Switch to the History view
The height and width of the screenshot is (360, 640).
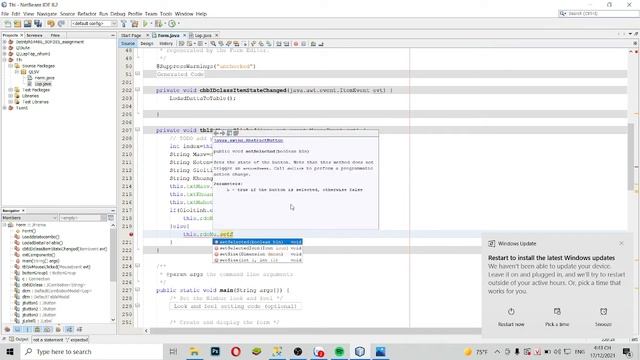point(166,44)
